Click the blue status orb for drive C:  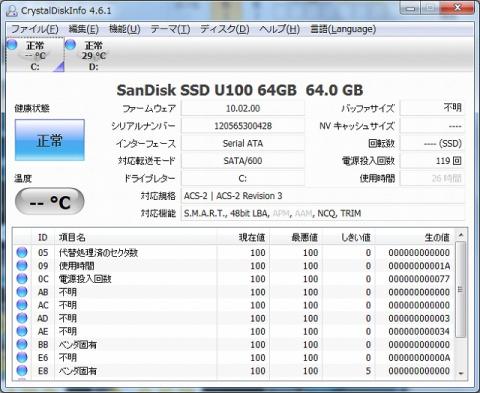pos(12,44)
